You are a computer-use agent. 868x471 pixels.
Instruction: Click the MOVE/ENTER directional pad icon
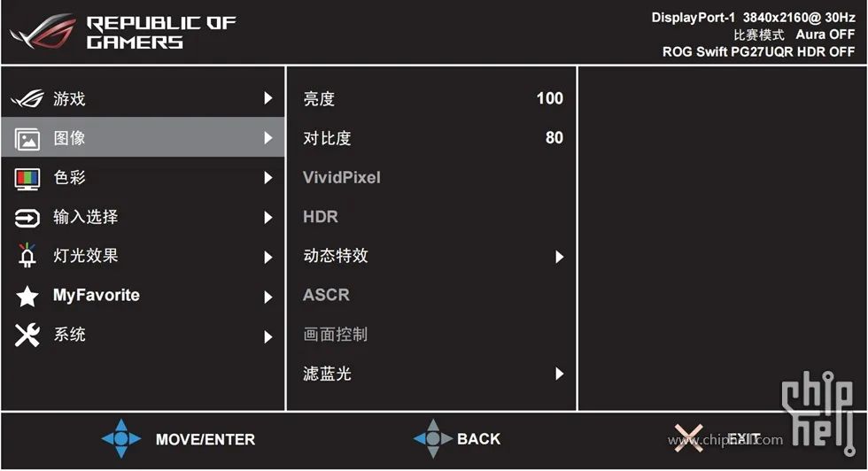(x=121, y=438)
